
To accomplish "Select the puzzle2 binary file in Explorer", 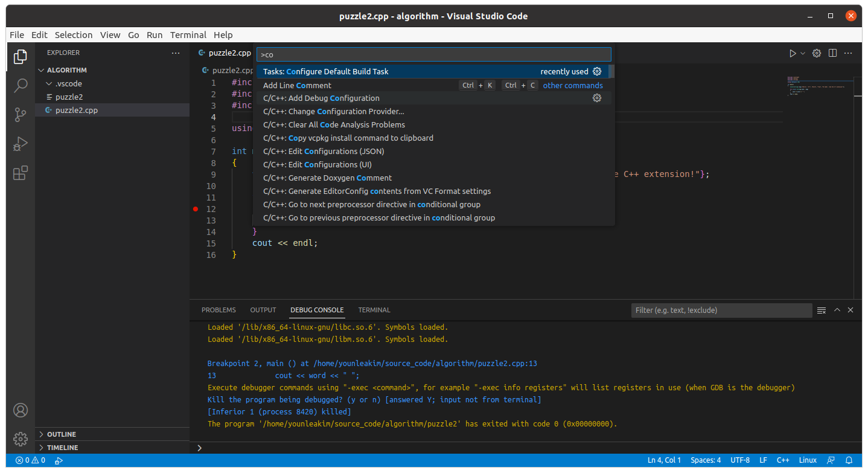I will [112, 97].
